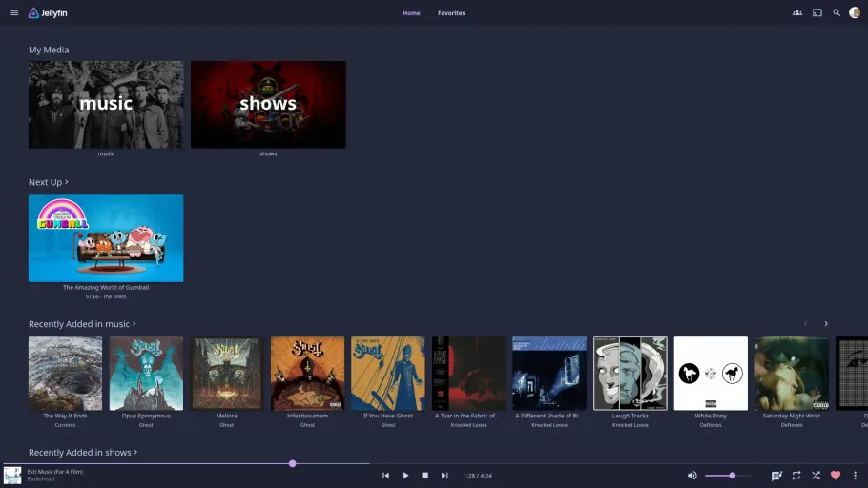Viewport: 868px width, 488px height.
Task: Show lyrics for current track
Action: (776, 476)
